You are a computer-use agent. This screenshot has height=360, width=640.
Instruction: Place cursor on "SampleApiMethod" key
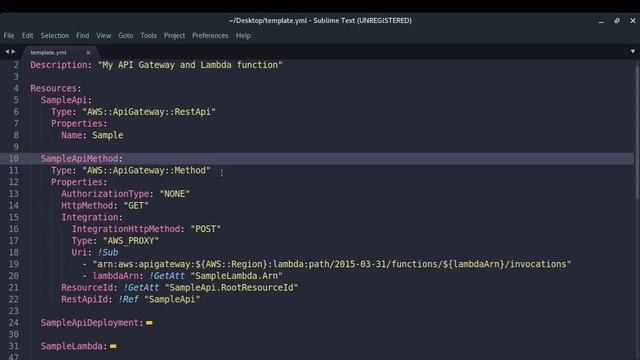79,159
